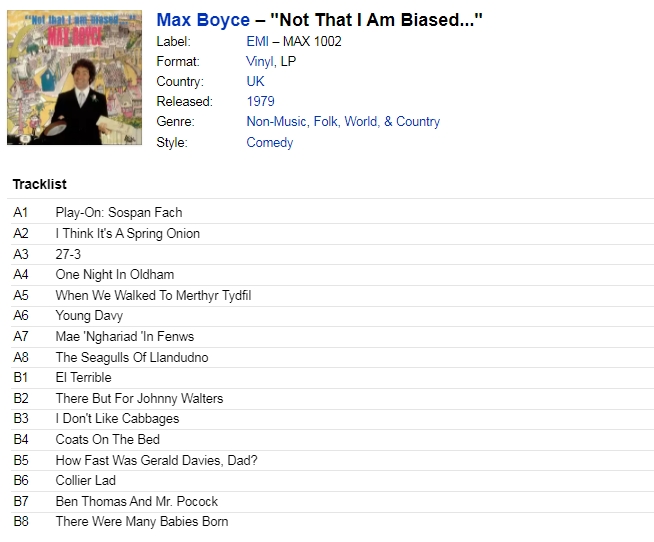
Task: Open the Comedy style link
Action: click(270, 142)
